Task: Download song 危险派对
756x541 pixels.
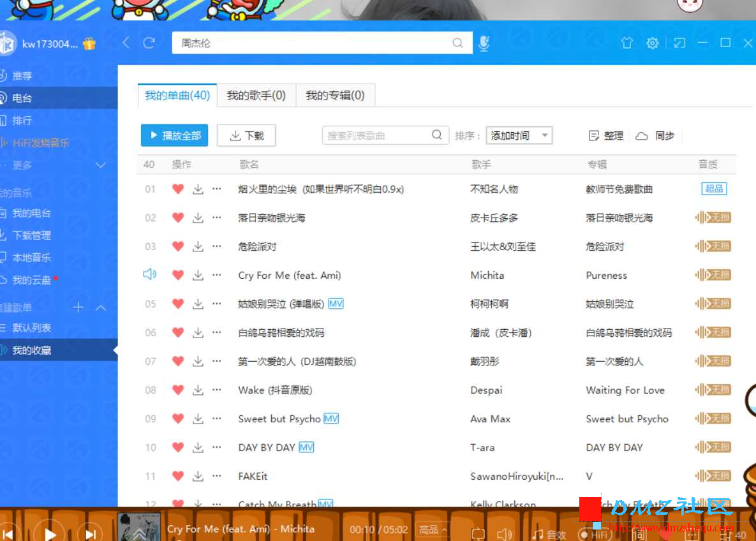Action: click(x=198, y=246)
